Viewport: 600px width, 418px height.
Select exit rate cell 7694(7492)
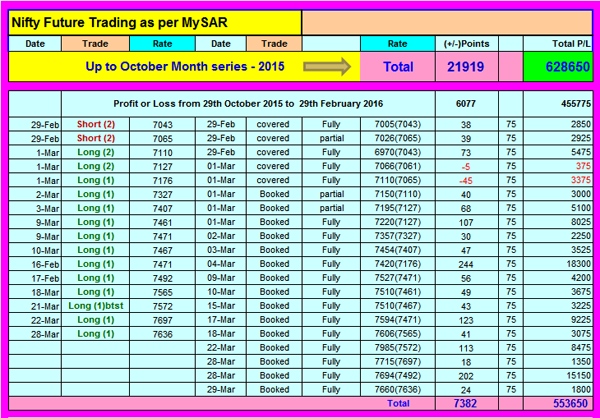[x=398, y=376]
